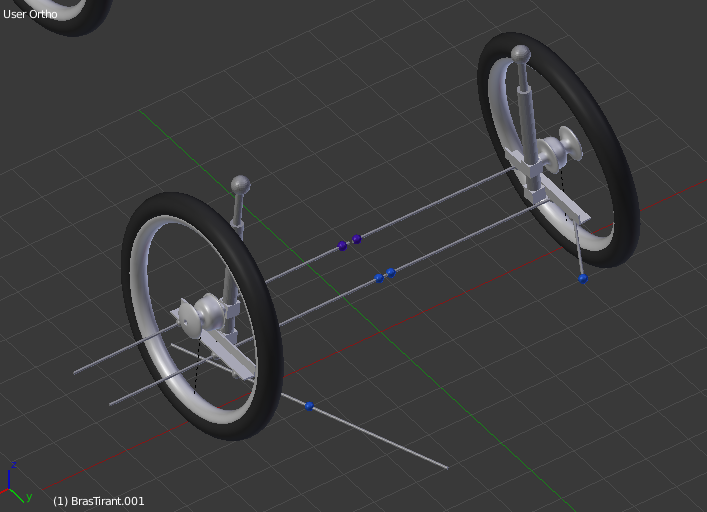Select the right blue sphere on middle rod
The width and height of the screenshot is (707, 512).
coord(391,272)
